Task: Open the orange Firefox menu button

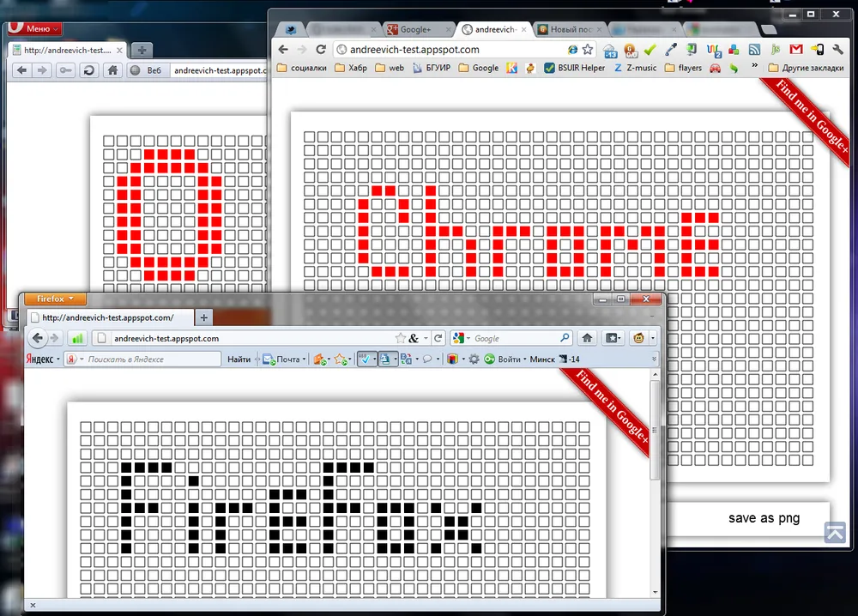Action: 55,299
